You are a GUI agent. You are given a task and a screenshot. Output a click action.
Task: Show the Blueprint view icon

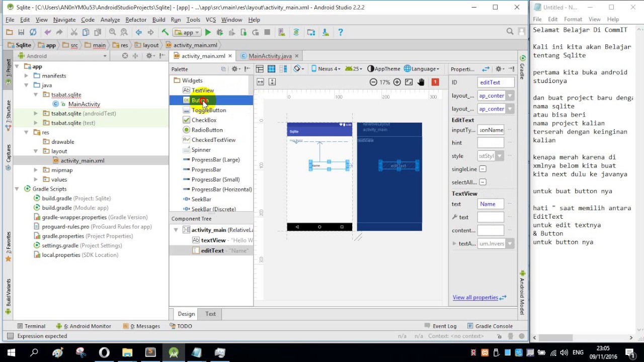[x=271, y=69]
